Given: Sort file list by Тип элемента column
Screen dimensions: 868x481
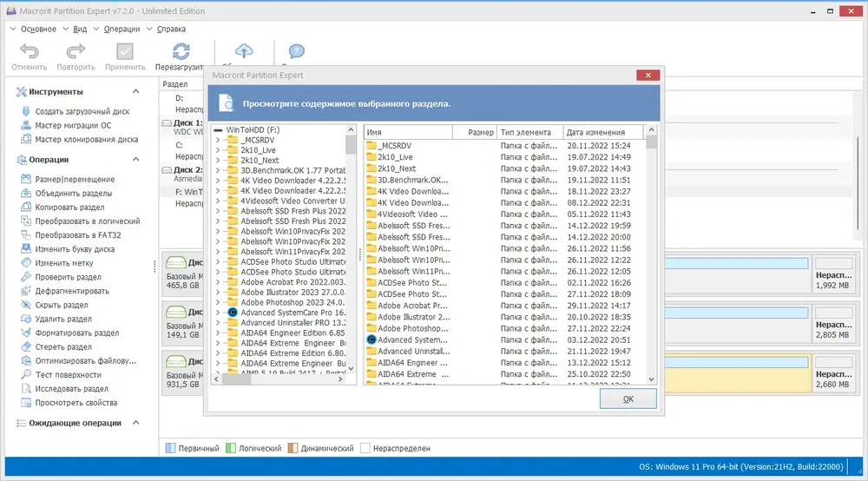Looking at the screenshot, I should click(x=529, y=132).
